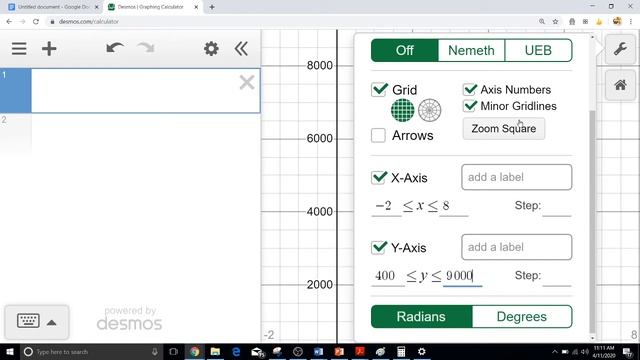Image resolution: width=640 pixels, height=360 pixels.
Task: Switch Braille mode to Nemeth
Action: pyautogui.click(x=471, y=50)
